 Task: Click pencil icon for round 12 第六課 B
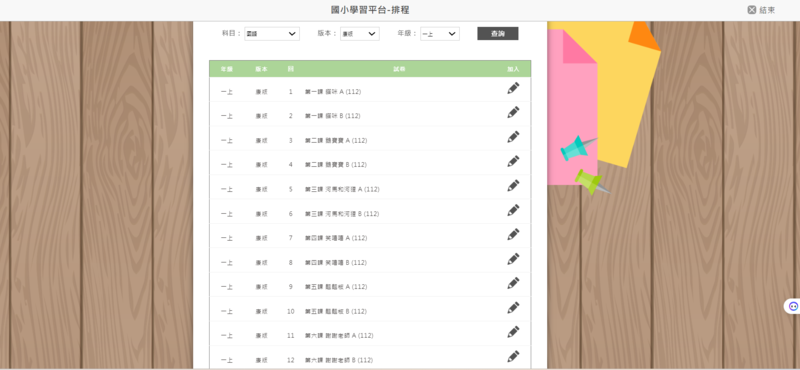point(513,357)
